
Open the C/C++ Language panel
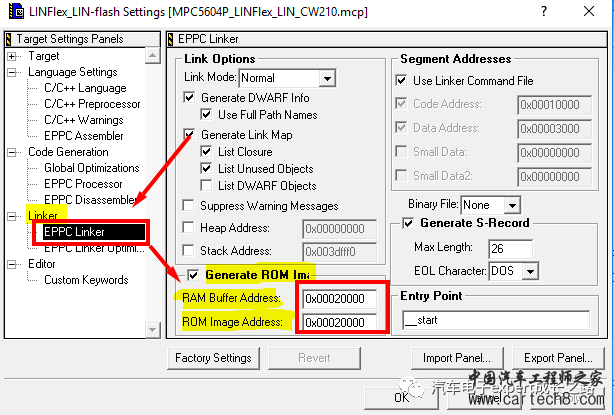point(85,88)
